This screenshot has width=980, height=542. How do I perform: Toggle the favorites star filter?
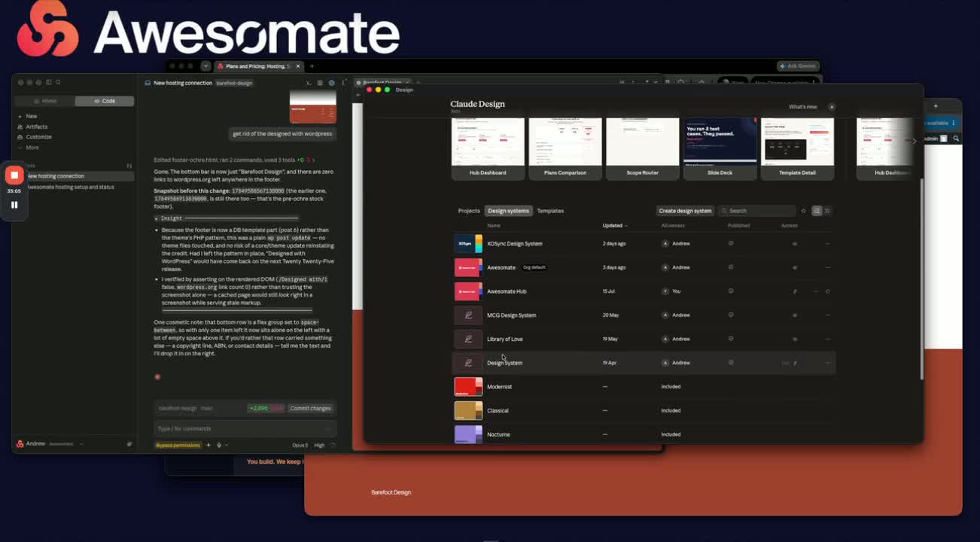pyautogui.click(x=803, y=211)
